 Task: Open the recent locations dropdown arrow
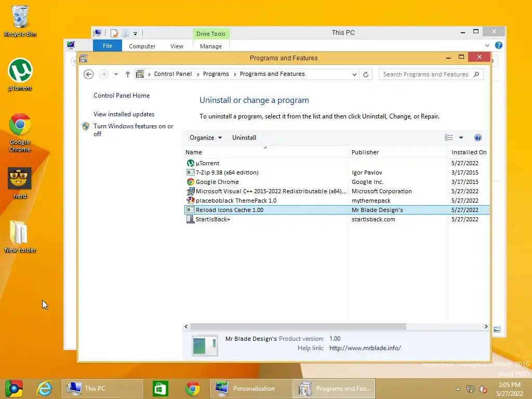point(116,74)
